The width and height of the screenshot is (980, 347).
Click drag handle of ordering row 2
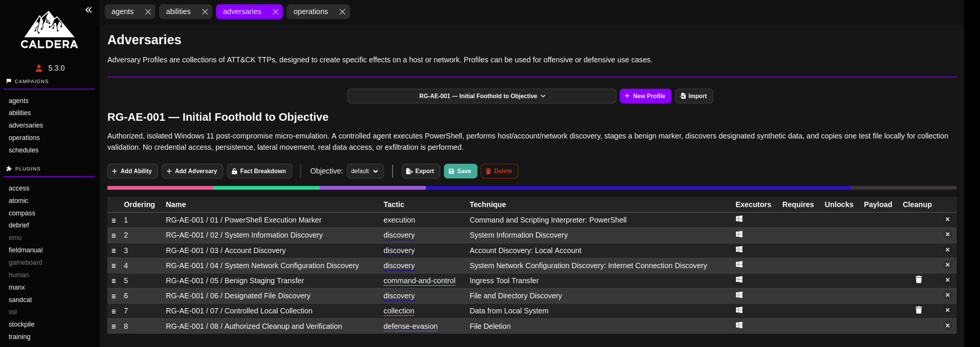tap(113, 236)
